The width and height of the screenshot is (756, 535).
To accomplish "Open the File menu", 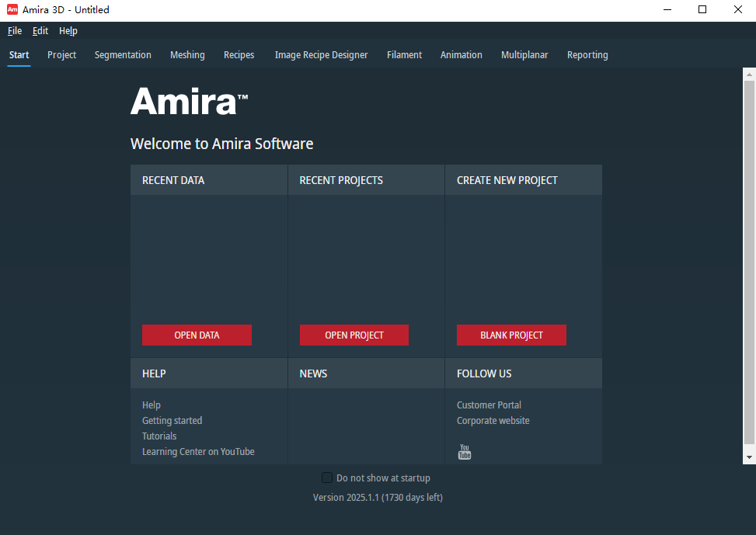I will [x=15, y=31].
